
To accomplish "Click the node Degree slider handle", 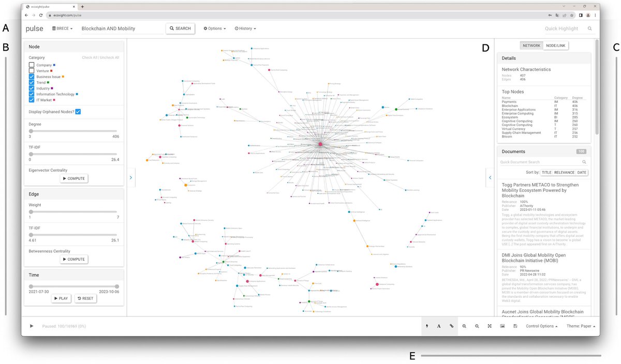I will pos(31,131).
